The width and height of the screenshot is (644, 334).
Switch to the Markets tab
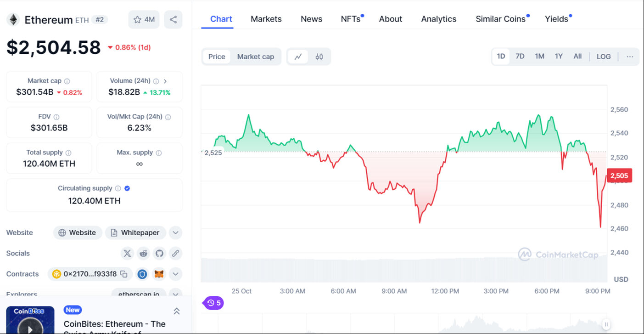click(266, 19)
